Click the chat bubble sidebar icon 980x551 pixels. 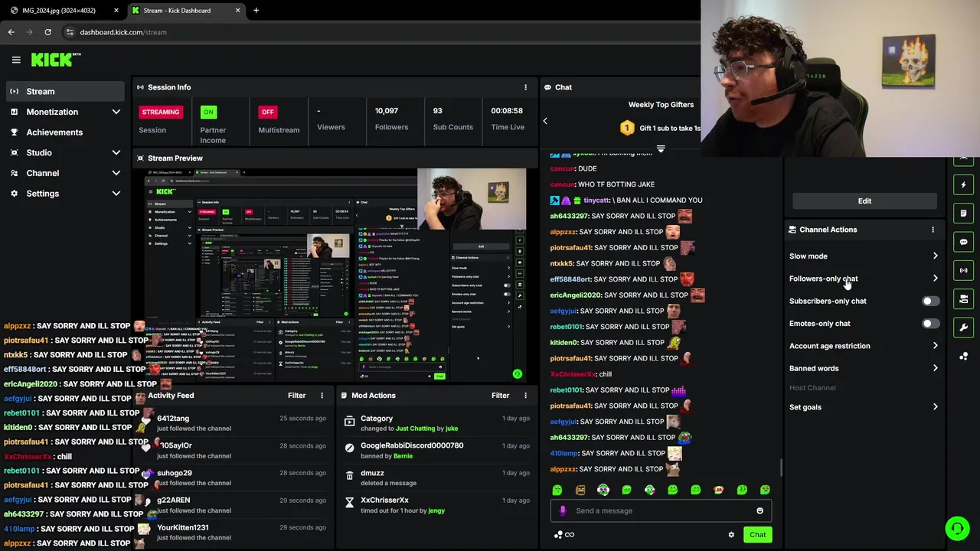pyautogui.click(x=964, y=242)
